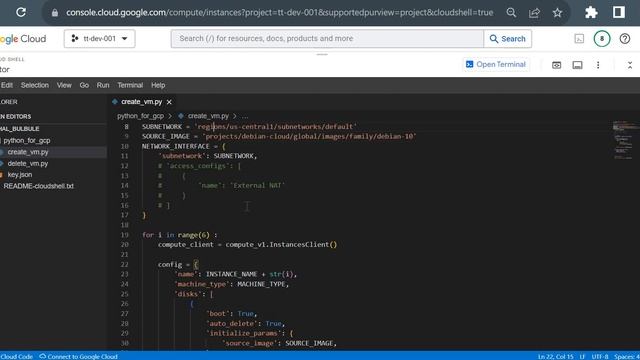This screenshot has width=640, height=360.
Task: Focus the resources search field
Action: [x=327, y=38]
